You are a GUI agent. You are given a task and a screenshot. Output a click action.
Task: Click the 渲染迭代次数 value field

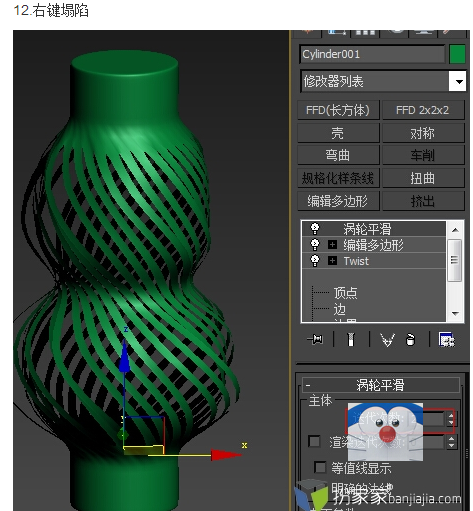coord(427,442)
